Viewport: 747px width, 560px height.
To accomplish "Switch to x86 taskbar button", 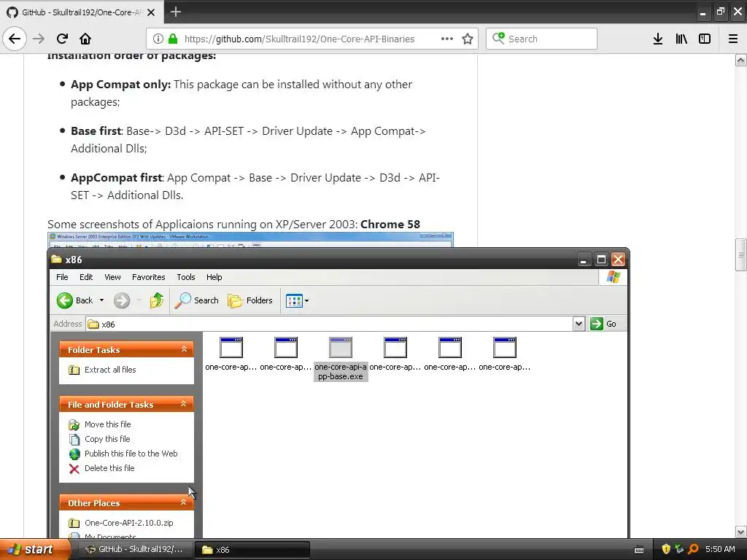I will (253, 550).
